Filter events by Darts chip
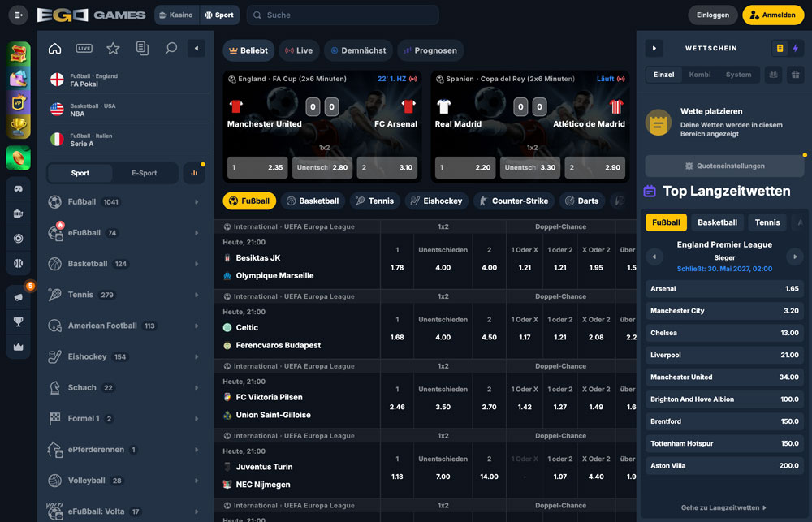 click(x=582, y=201)
